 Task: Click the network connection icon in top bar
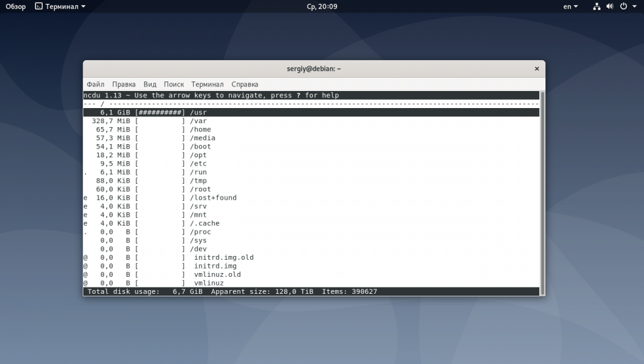pos(597,6)
